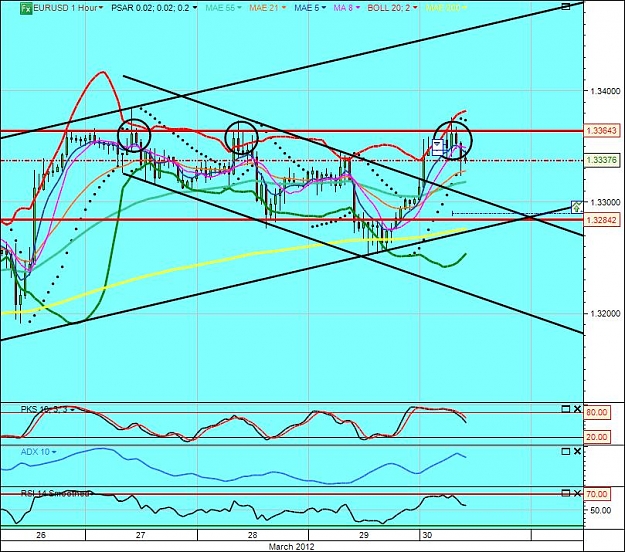Image resolution: width=625 pixels, height=552 pixels.
Task: Click the 50.00 RSI axis label
Action: [x=600, y=510]
